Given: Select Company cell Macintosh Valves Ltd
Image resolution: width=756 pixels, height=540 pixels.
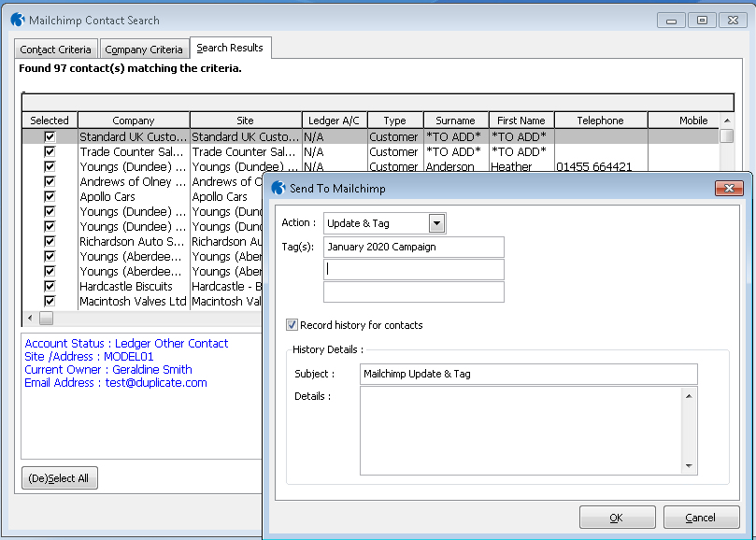Looking at the screenshot, I should (x=133, y=302).
